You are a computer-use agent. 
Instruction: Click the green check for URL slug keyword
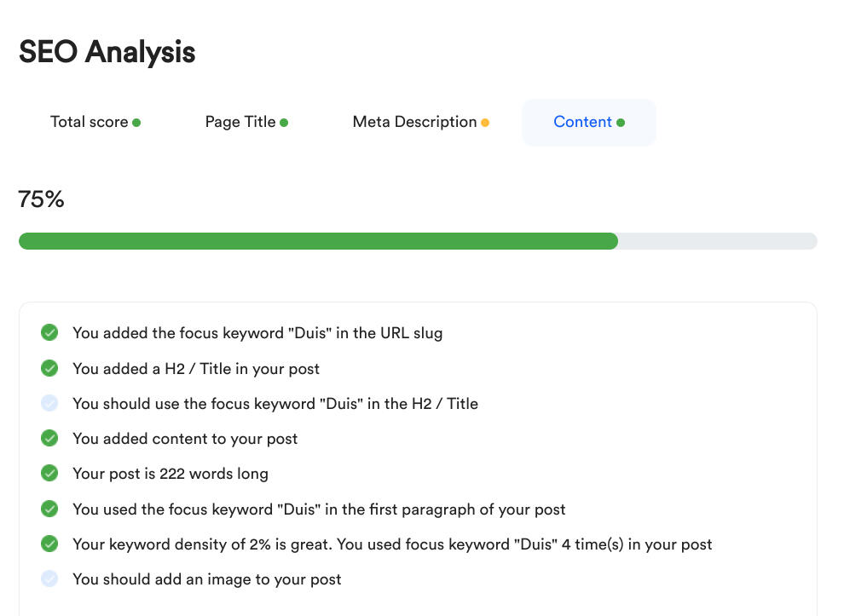pos(49,332)
